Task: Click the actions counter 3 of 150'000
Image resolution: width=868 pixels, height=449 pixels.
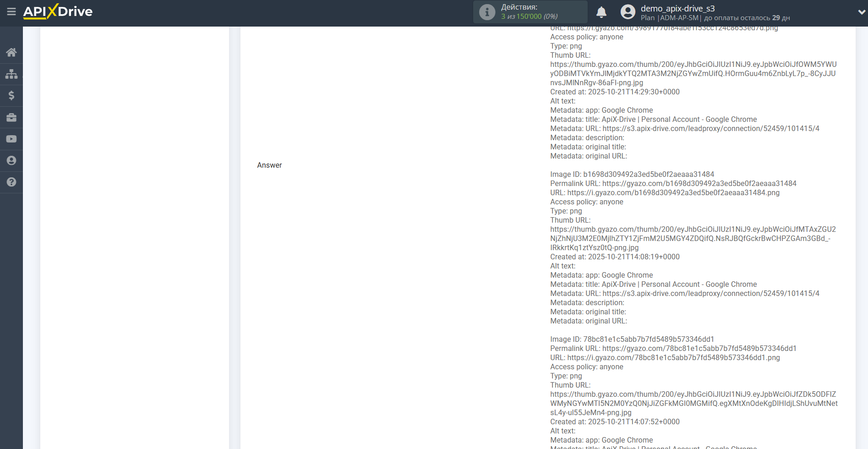Action: [529, 16]
